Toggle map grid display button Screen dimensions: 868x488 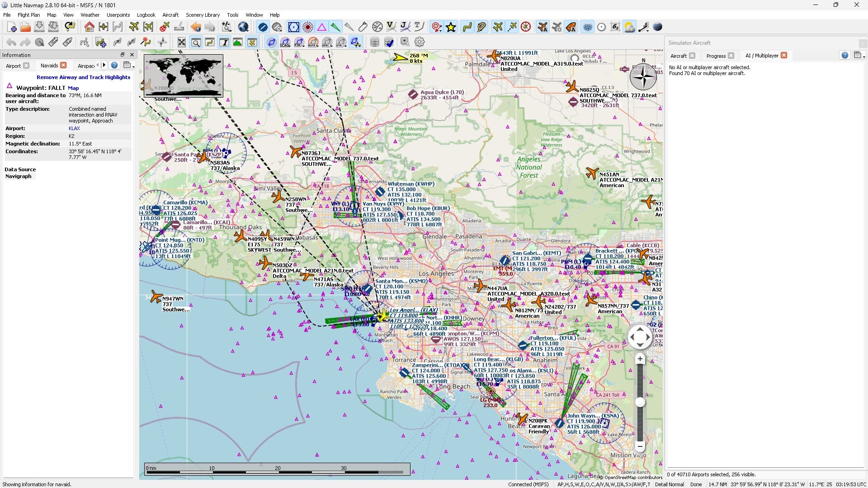coord(587,27)
